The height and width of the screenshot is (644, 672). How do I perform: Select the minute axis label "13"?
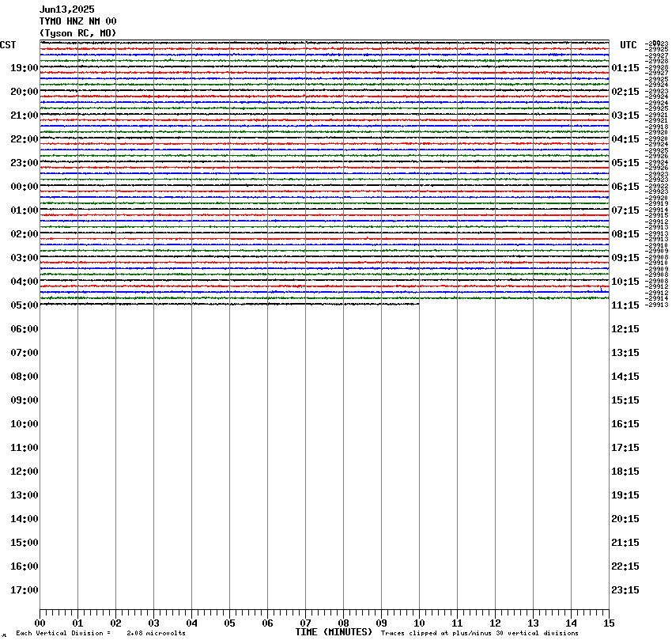[533, 623]
